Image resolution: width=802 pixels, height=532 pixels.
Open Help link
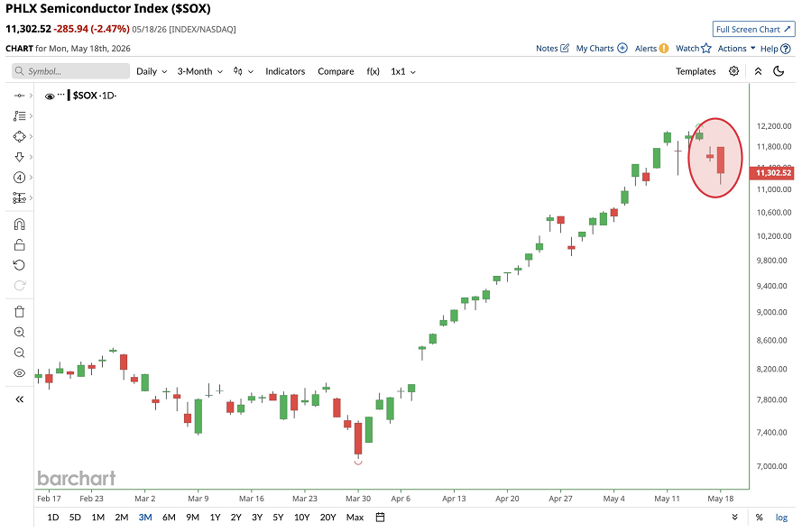776,49
